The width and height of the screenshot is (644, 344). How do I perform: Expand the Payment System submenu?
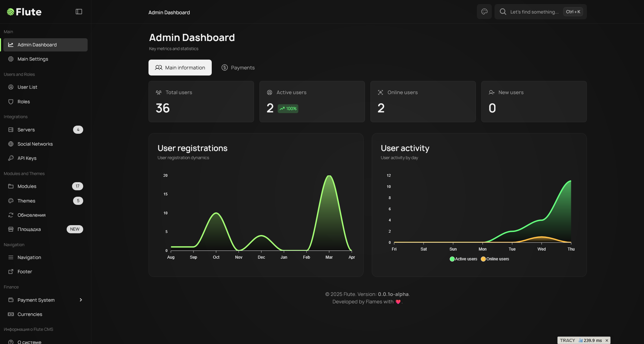tap(81, 300)
